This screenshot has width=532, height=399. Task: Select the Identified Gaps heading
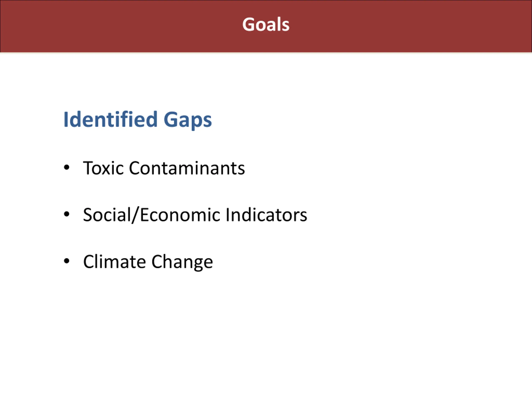[138, 119]
